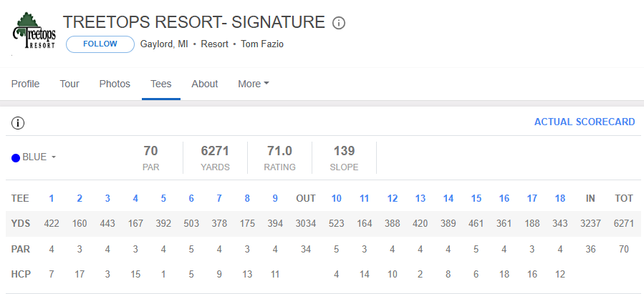
Task: Open hole 9 link
Action: coord(275,198)
